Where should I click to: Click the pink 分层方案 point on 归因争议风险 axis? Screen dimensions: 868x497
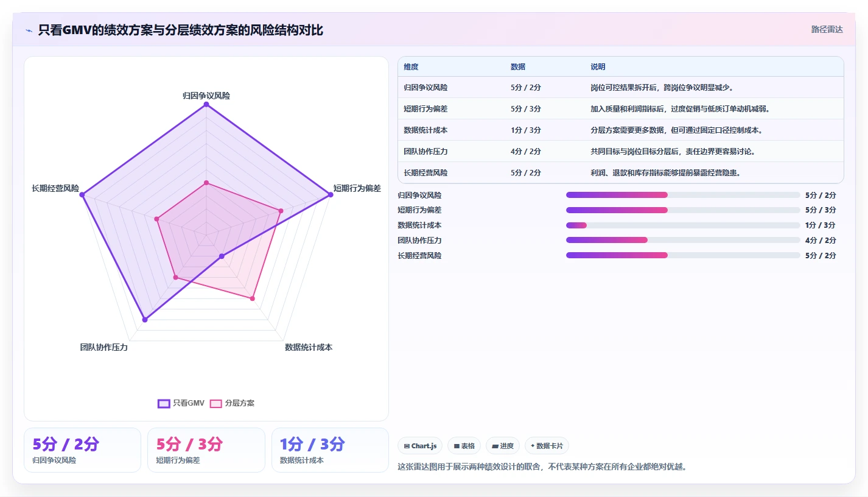coord(206,183)
